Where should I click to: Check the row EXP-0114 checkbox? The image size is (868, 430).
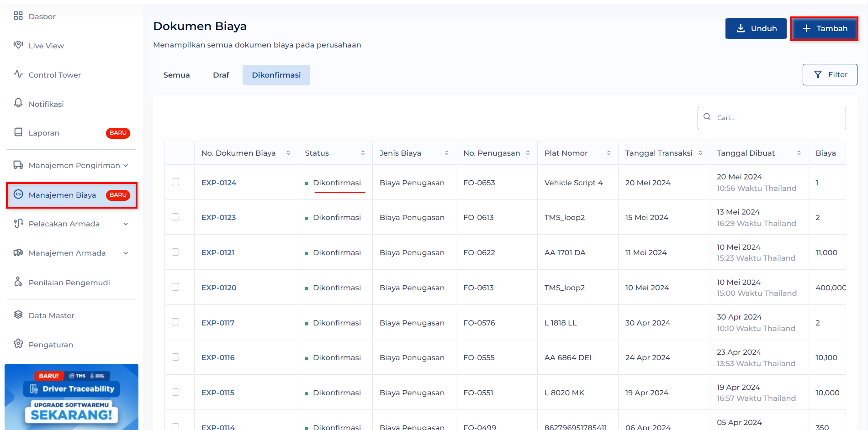click(x=175, y=427)
